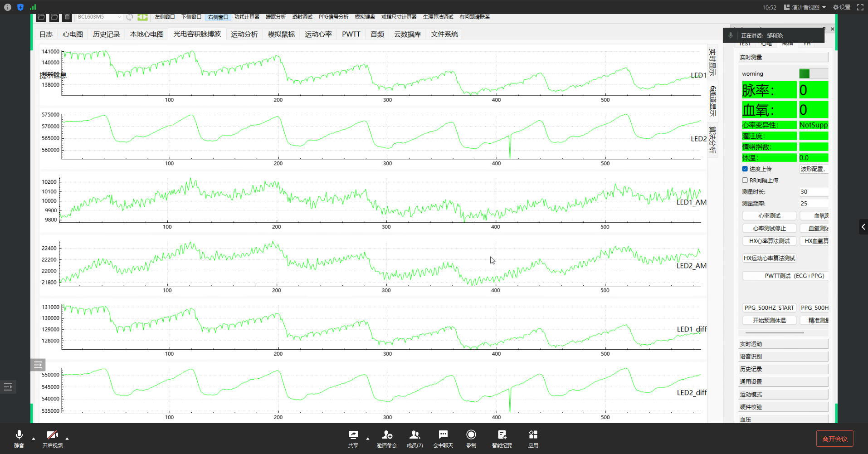Click the start video camera icon
This screenshot has width=868, height=454.
click(53, 435)
